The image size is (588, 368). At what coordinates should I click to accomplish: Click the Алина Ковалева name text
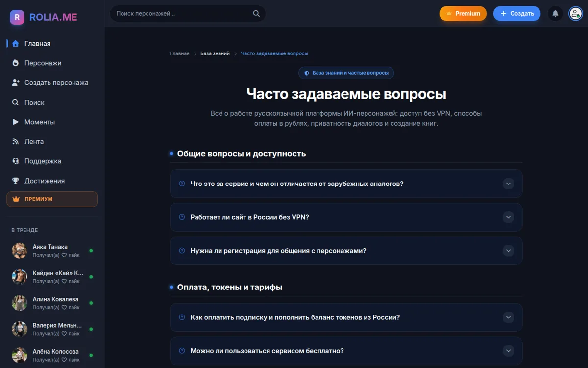tap(55, 299)
